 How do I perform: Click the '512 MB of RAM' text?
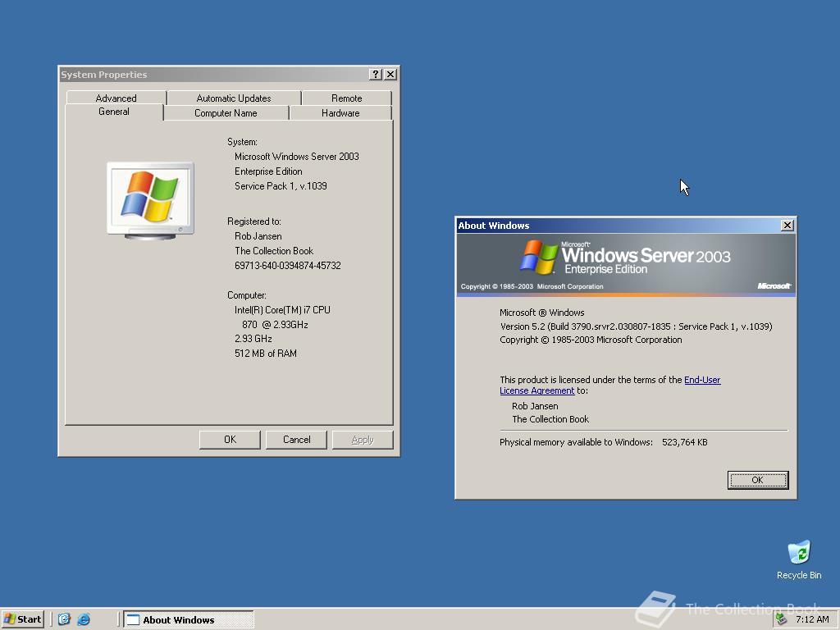pos(266,354)
